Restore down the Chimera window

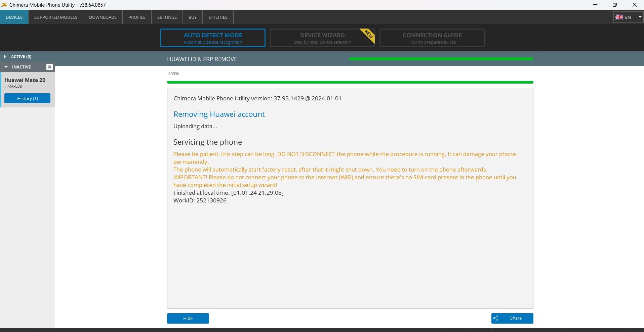click(615, 5)
